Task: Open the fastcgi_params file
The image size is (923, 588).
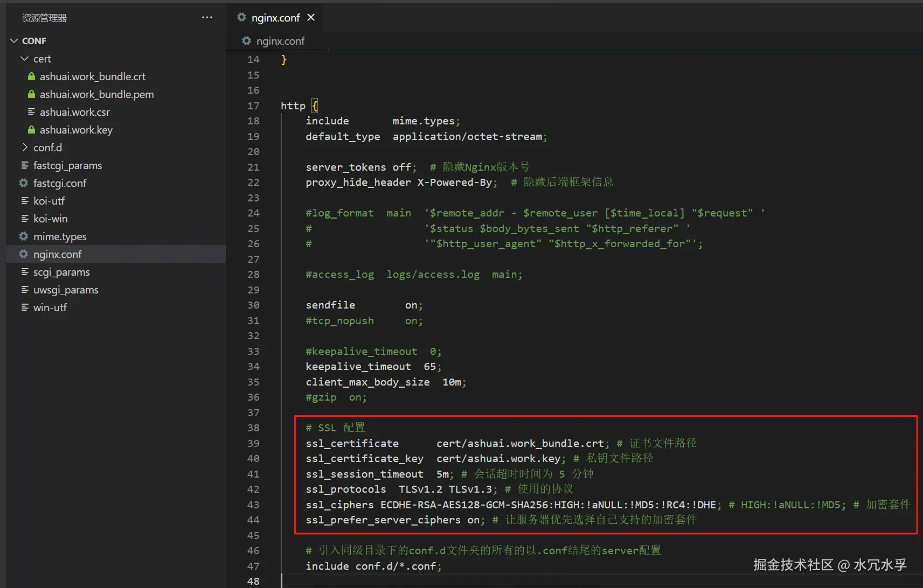Action: (67, 165)
